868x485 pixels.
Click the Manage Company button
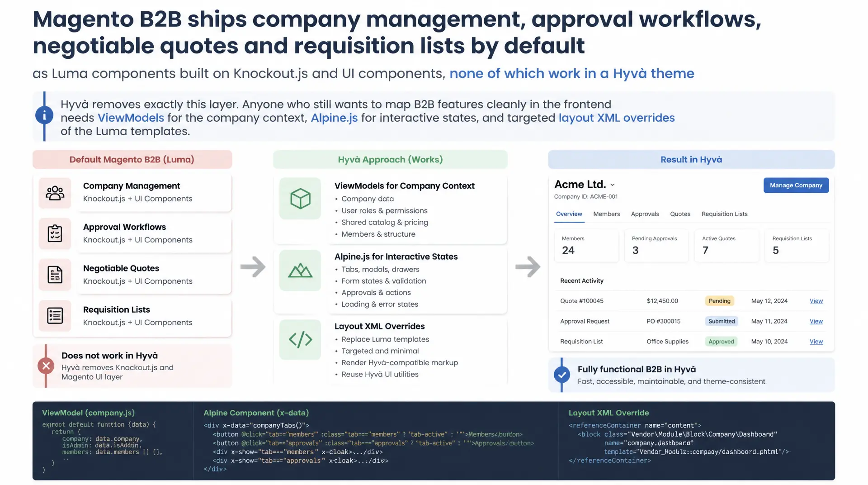[796, 185]
